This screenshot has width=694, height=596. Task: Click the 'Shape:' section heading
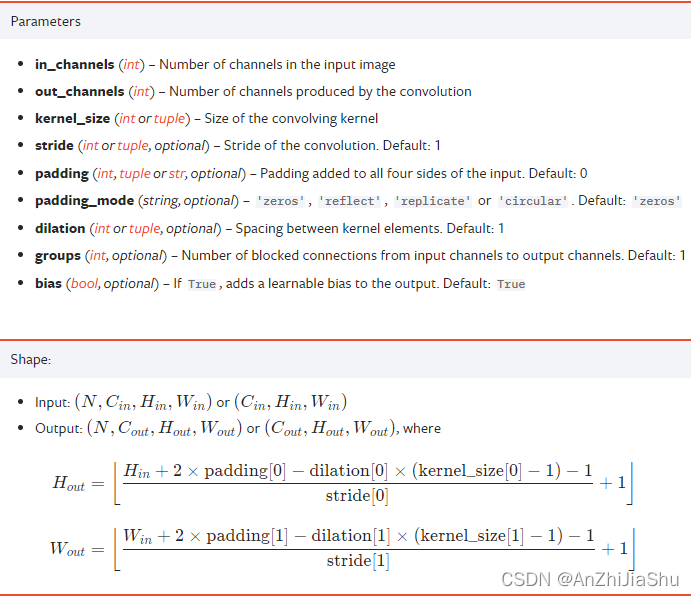(x=31, y=359)
